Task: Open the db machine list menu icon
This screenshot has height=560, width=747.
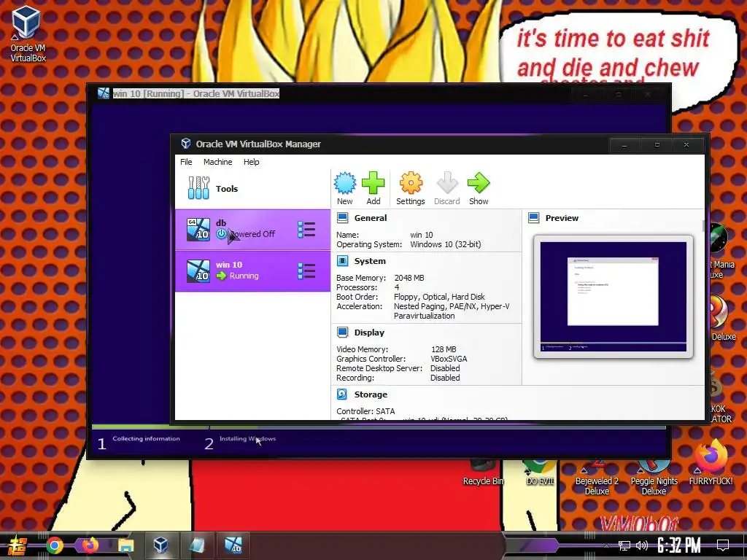Action: (306, 230)
